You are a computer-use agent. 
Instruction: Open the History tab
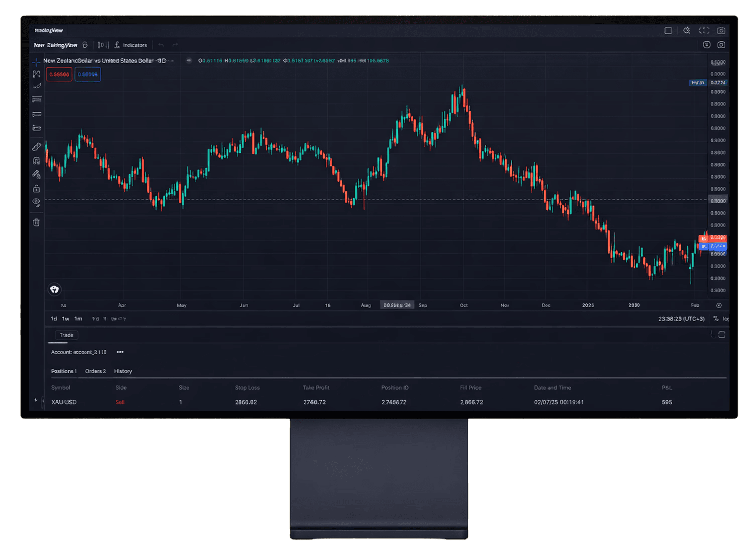pyautogui.click(x=123, y=371)
